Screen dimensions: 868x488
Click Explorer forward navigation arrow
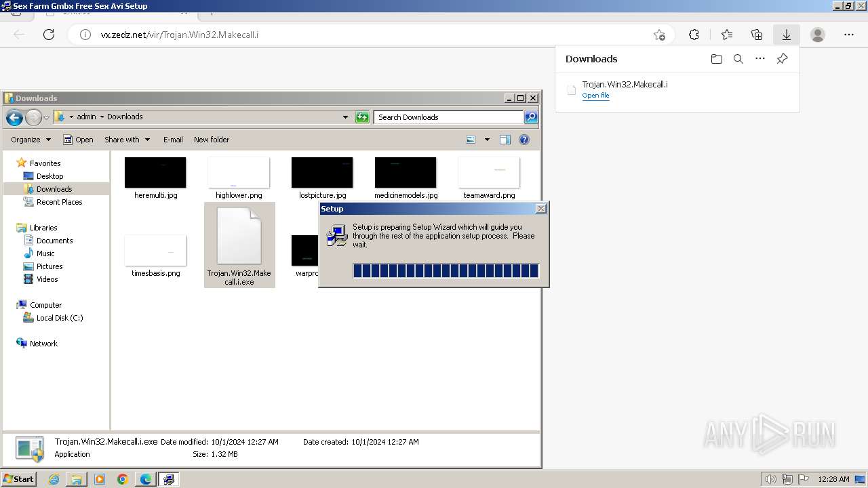tap(33, 118)
